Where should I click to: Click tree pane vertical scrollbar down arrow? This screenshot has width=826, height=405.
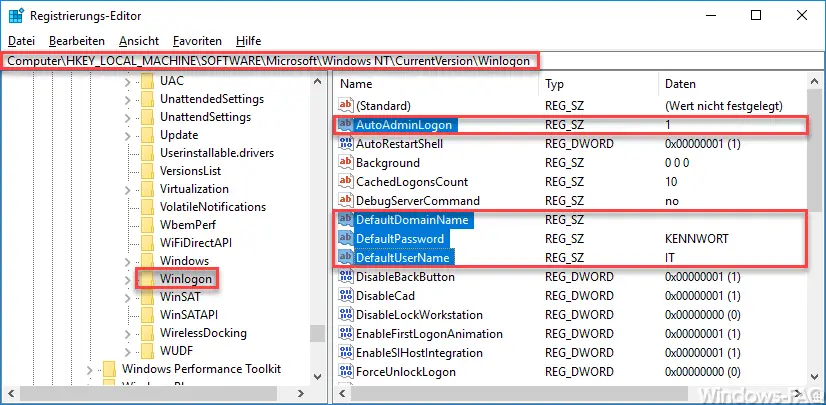[x=317, y=376]
